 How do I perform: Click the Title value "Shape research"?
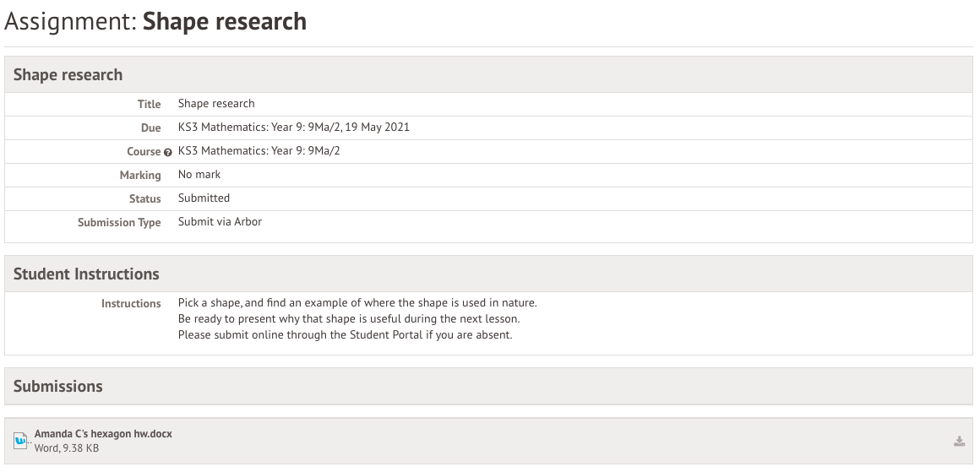[x=216, y=103]
